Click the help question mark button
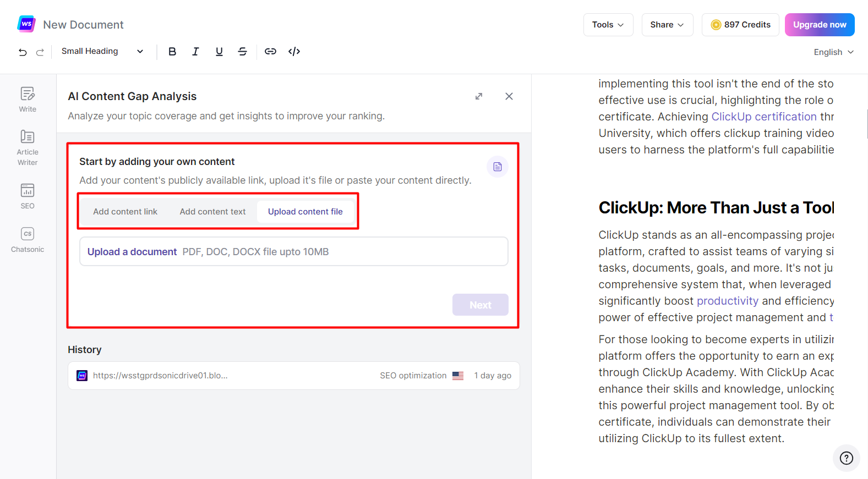 click(x=847, y=458)
